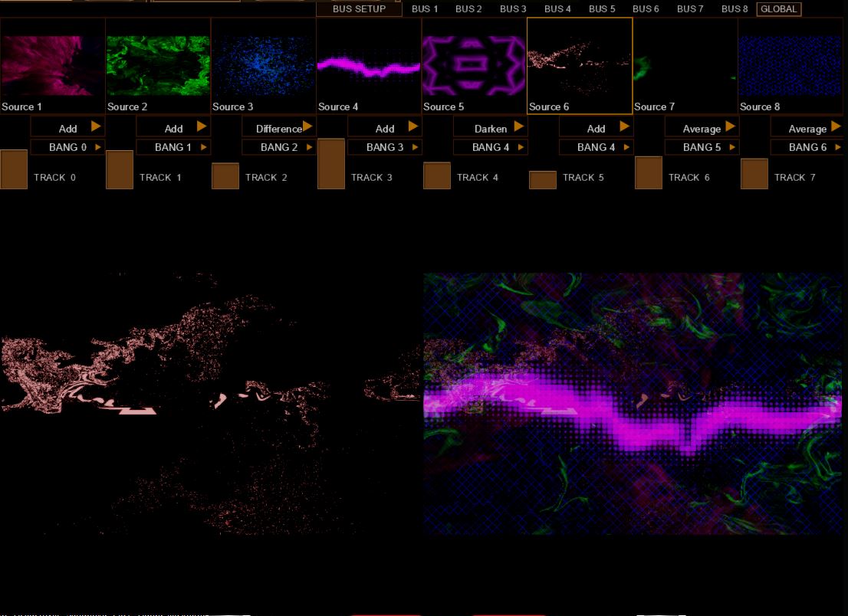Click the orange arrow beside Darken blend mode
The width and height of the screenshot is (848, 616).
tap(519, 126)
